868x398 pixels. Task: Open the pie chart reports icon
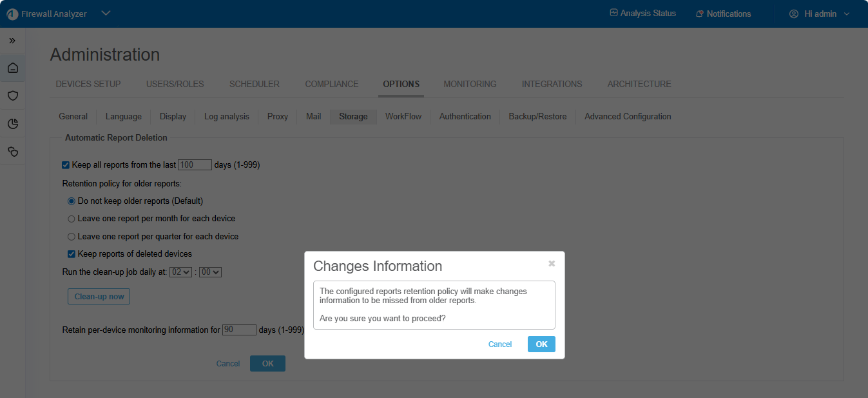[13, 124]
